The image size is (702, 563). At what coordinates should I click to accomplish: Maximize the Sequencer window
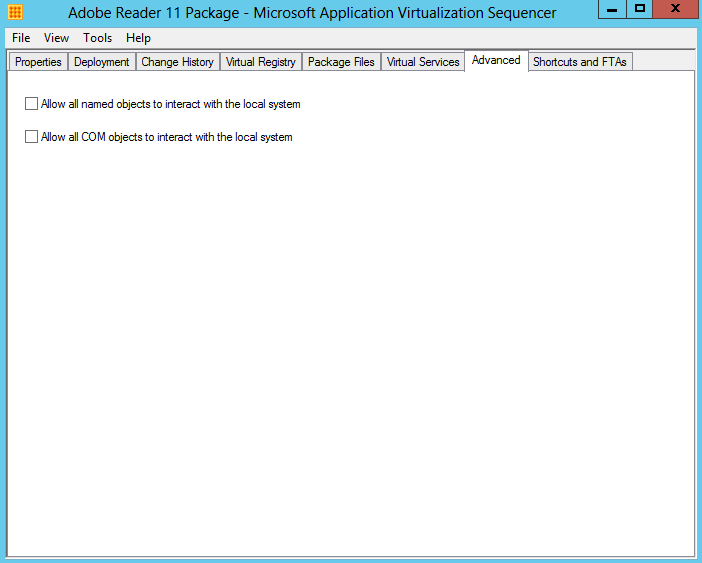[640, 9]
